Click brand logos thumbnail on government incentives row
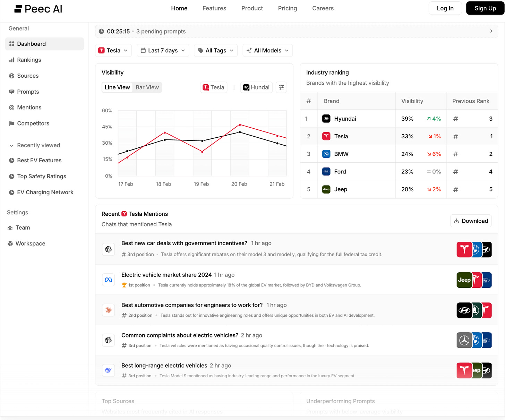This screenshot has height=420, width=505. pos(474,249)
